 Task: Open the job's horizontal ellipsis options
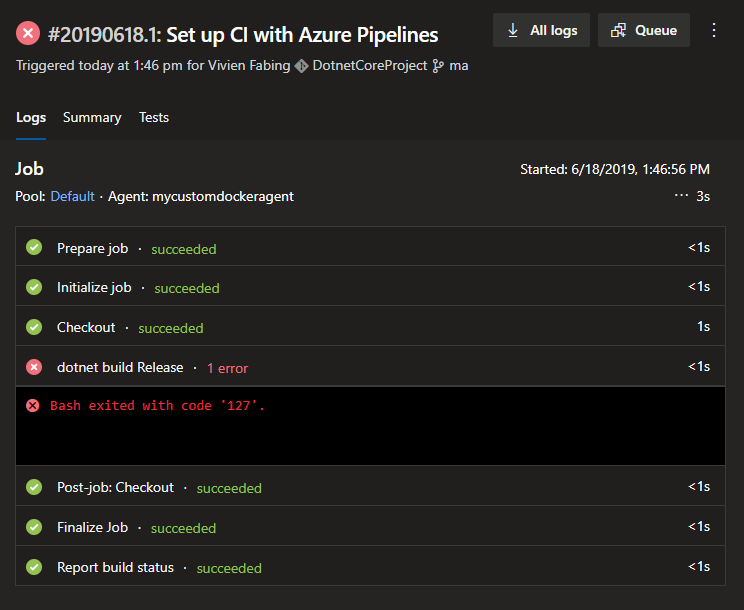click(681, 195)
